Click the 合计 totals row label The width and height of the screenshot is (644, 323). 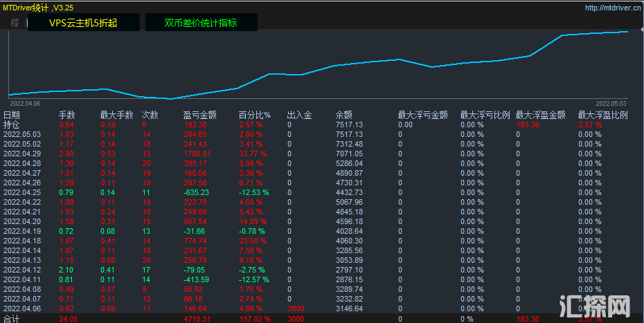tap(12, 320)
